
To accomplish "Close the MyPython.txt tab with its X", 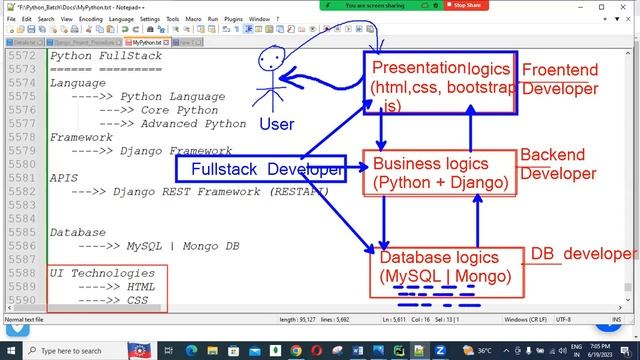I will 166,42.
